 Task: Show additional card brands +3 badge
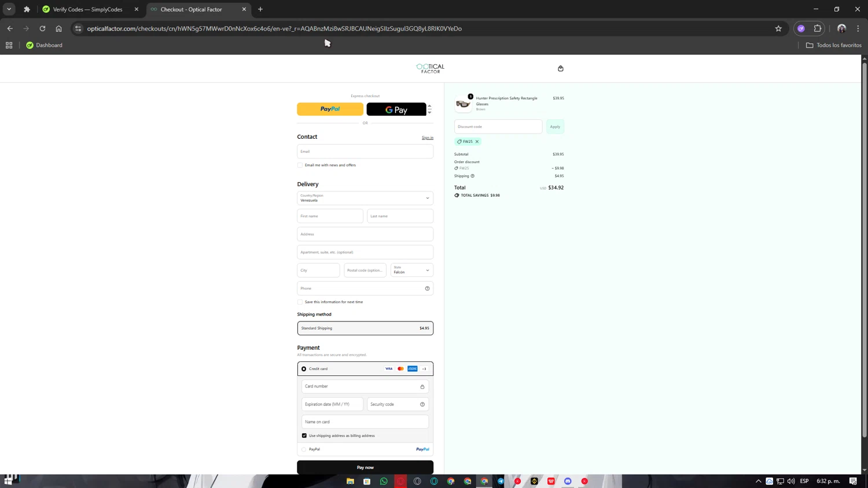424,369
